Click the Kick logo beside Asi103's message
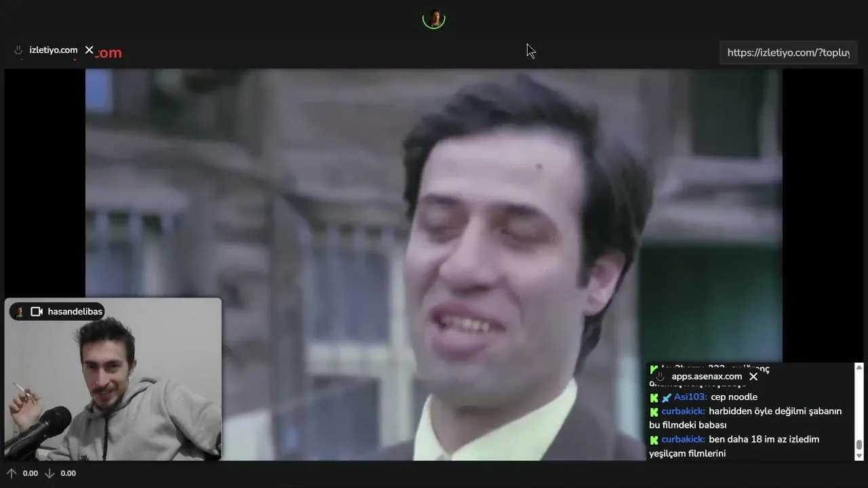868x488 pixels. coord(654,397)
